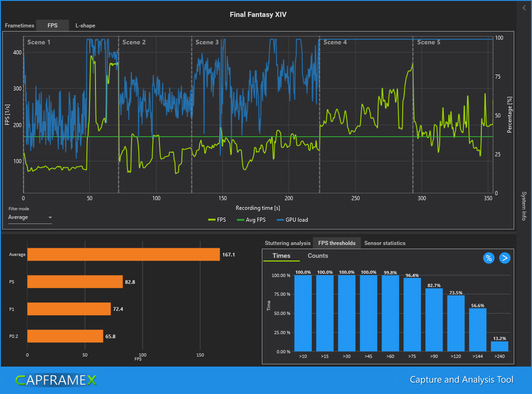The width and height of the screenshot is (532, 394).
Task: Click the >60 threshold bar showing 99.8%
Action: [x=390, y=313]
